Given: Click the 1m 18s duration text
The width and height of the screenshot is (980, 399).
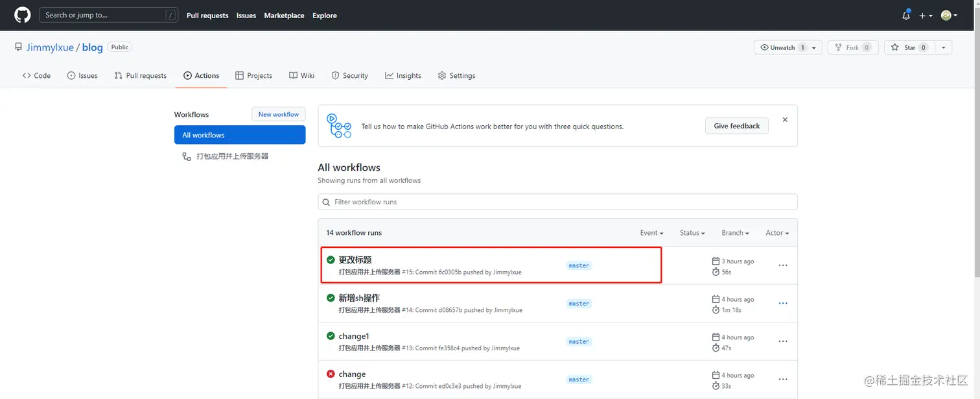Looking at the screenshot, I should coord(731,310).
